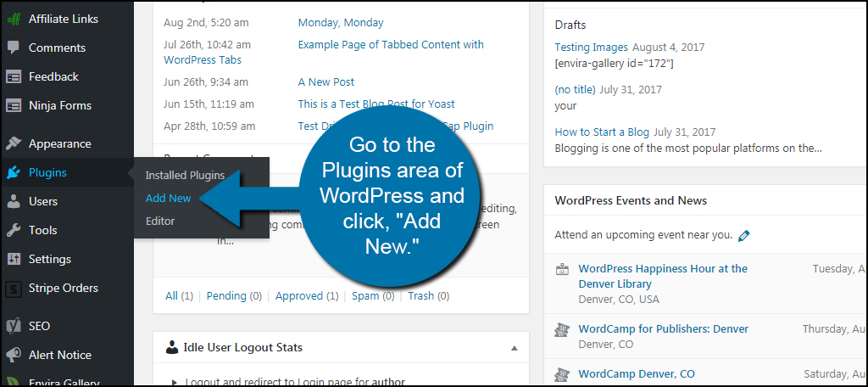Screen dimensions: 868x387
Task: Open the How to Start a Blog draft
Action: click(602, 132)
